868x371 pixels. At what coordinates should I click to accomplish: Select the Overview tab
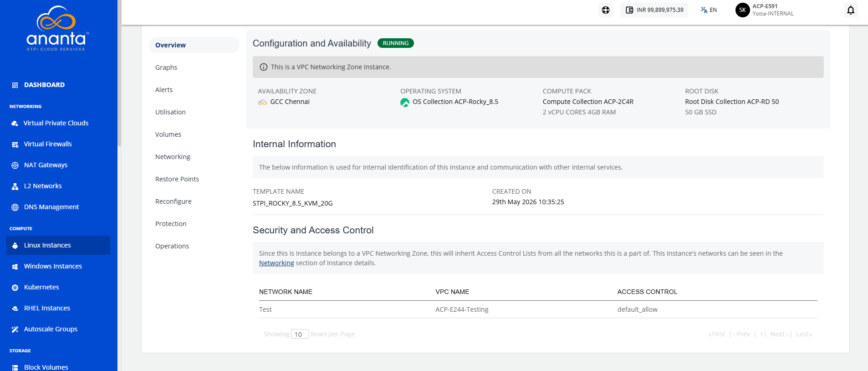194,45
